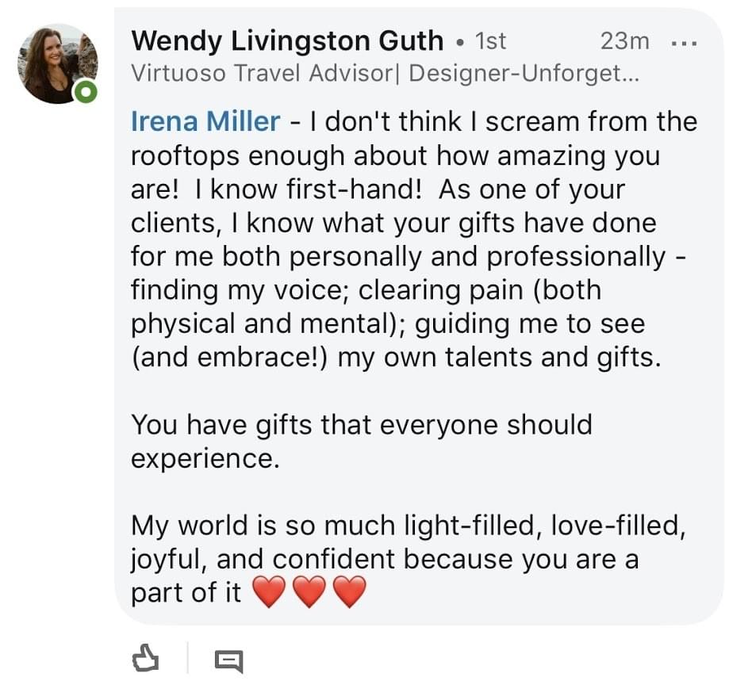Expand the truncated "Designer-Unforget..." headline
Screen dimensions: 748x700
(524, 74)
